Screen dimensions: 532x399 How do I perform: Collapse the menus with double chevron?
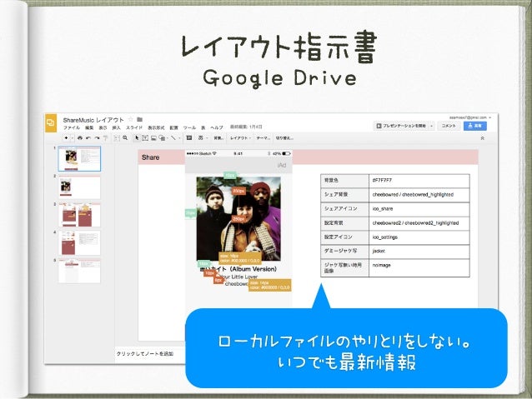pyautogui.click(x=483, y=138)
